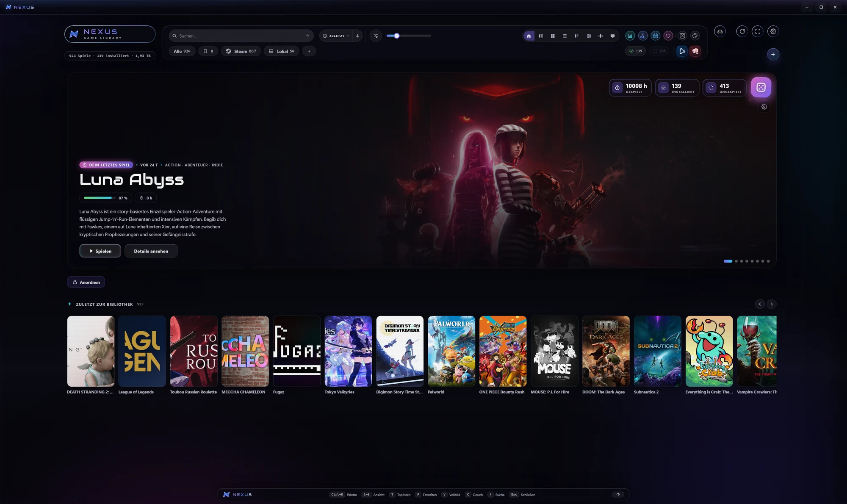Open the color palette theme icon
This screenshot has height=504, width=847.
695,36
